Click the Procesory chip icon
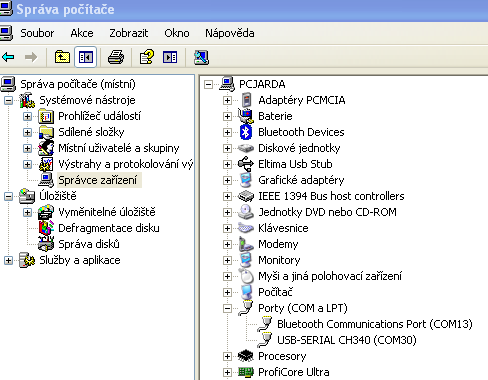The width and height of the screenshot is (488, 380). pos(246,356)
